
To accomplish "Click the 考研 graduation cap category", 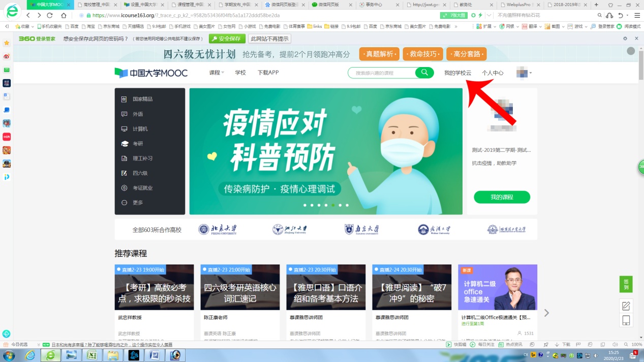I will click(x=138, y=144).
